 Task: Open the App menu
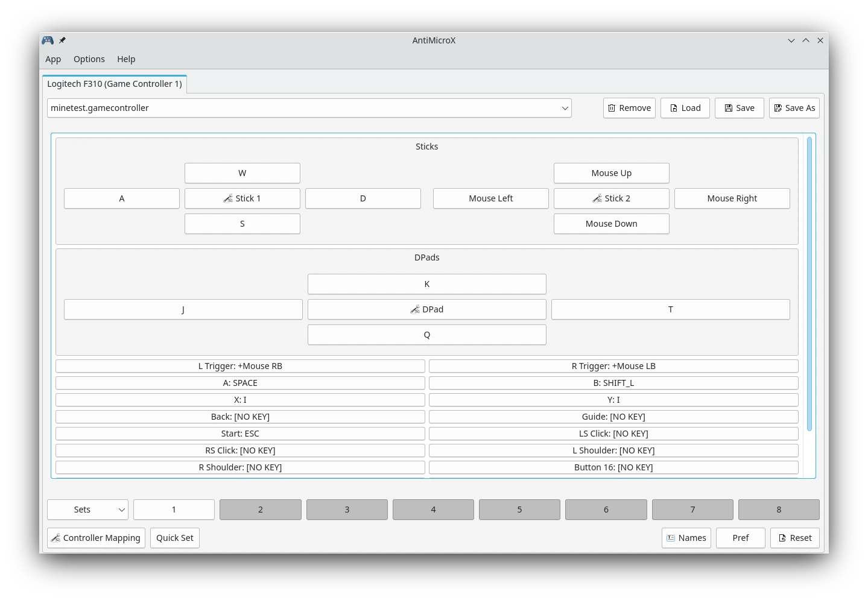pyautogui.click(x=53, y=59)
